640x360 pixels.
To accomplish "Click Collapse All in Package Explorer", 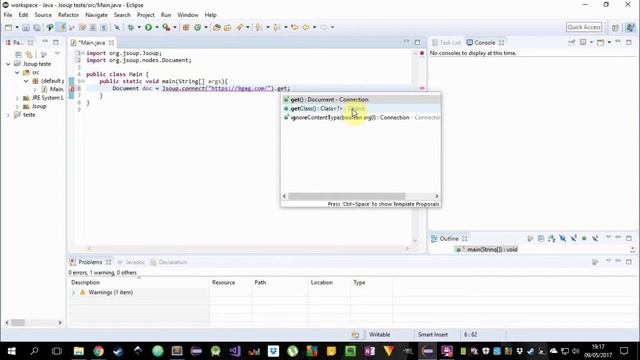I will coord(18,54).
